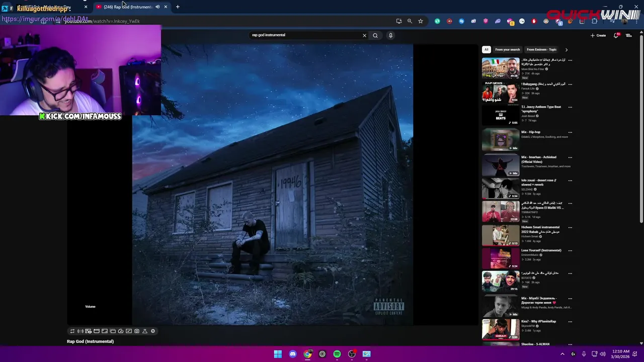Switch to the first browser tab

44,7
